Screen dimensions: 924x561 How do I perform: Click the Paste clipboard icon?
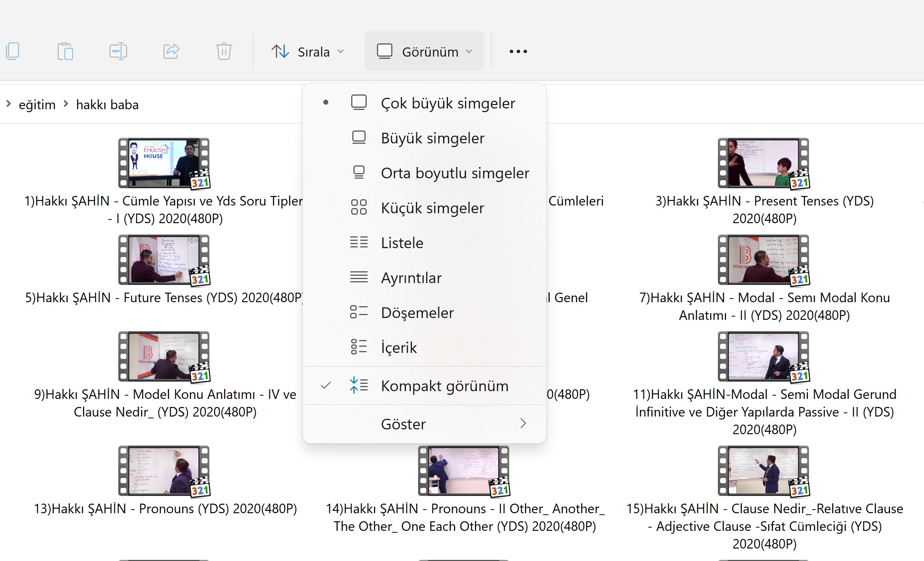pyautogui.click(x=65, y=51)
